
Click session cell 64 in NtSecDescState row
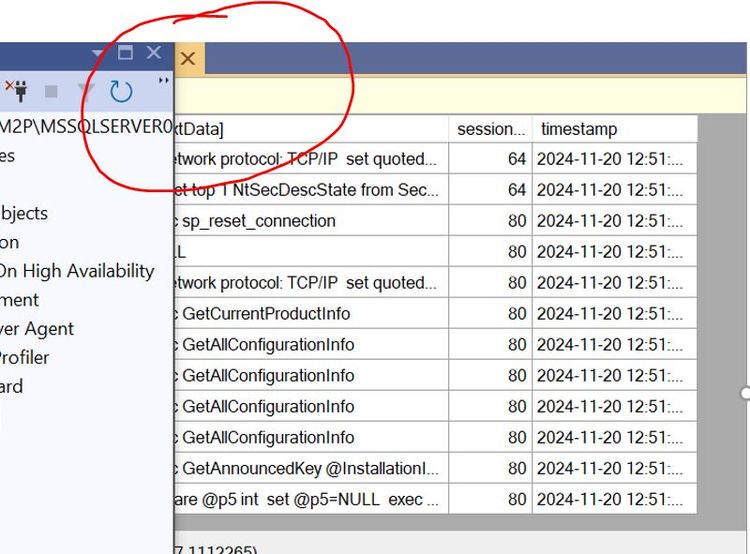click(x=490, y=190)
